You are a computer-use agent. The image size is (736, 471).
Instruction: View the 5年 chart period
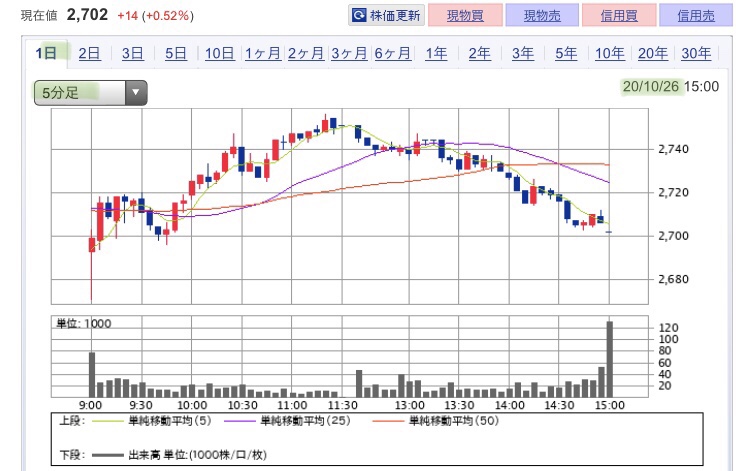566,53
